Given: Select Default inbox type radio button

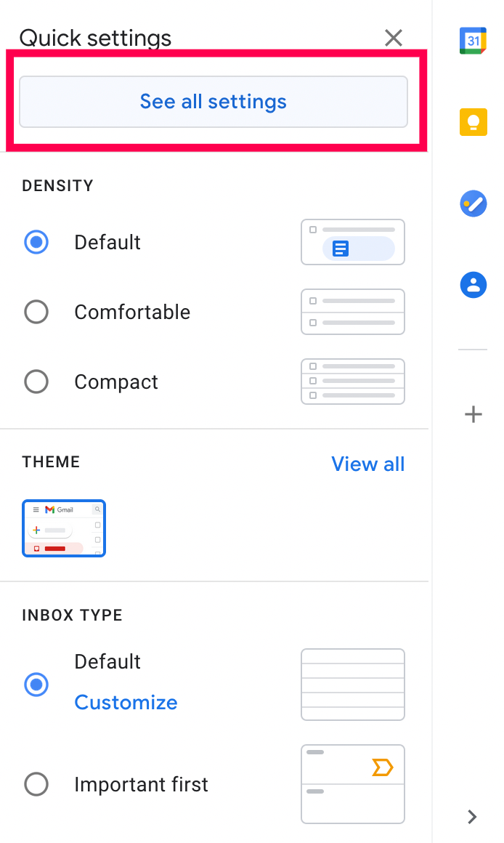Looking at the screenshot, I should 36,684.
